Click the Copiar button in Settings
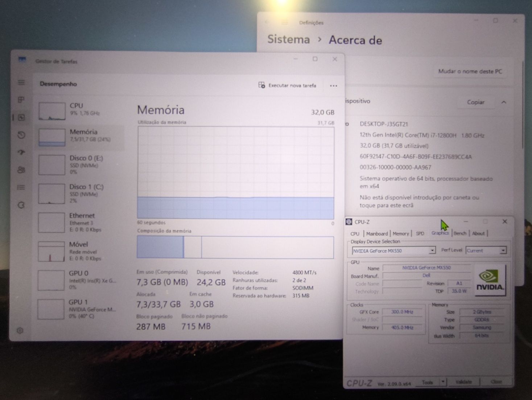 point(475,102)
